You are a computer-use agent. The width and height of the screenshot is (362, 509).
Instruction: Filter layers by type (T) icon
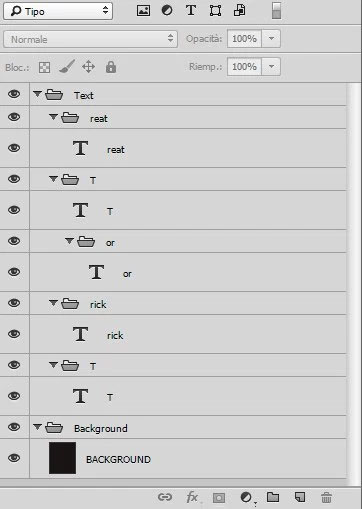pyautogui.click(x=191, y=10)
